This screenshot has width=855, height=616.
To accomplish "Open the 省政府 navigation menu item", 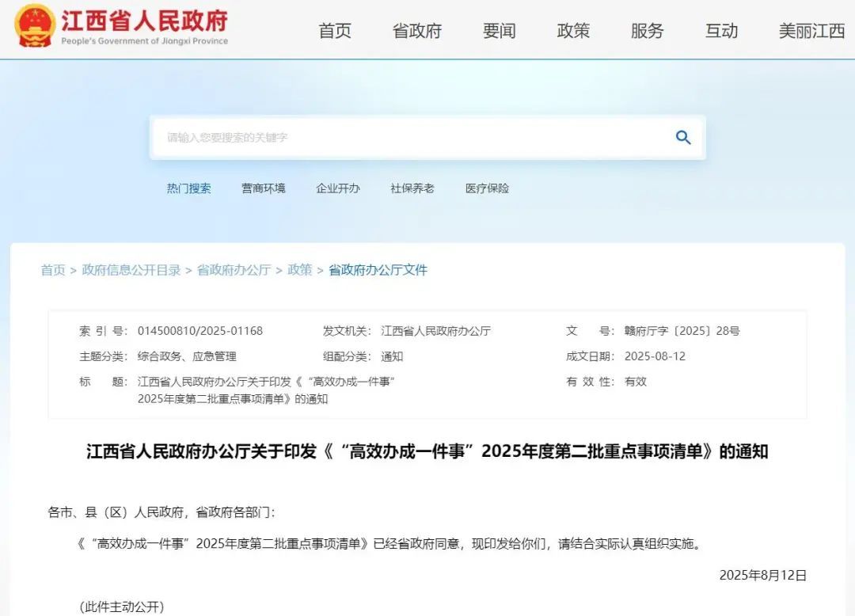I will (x=416, y=31).
